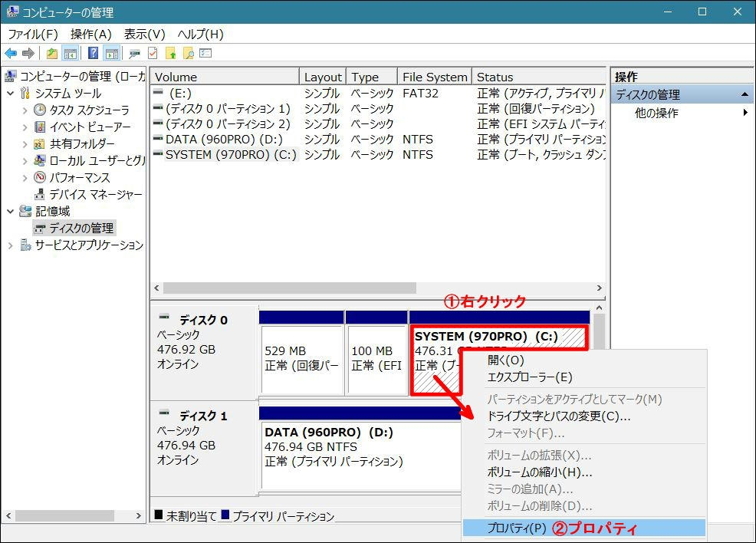The height and width of the screenshot is (543, 756).
Task: Select the (E:) volume row
Action: [x=378, y=93]
